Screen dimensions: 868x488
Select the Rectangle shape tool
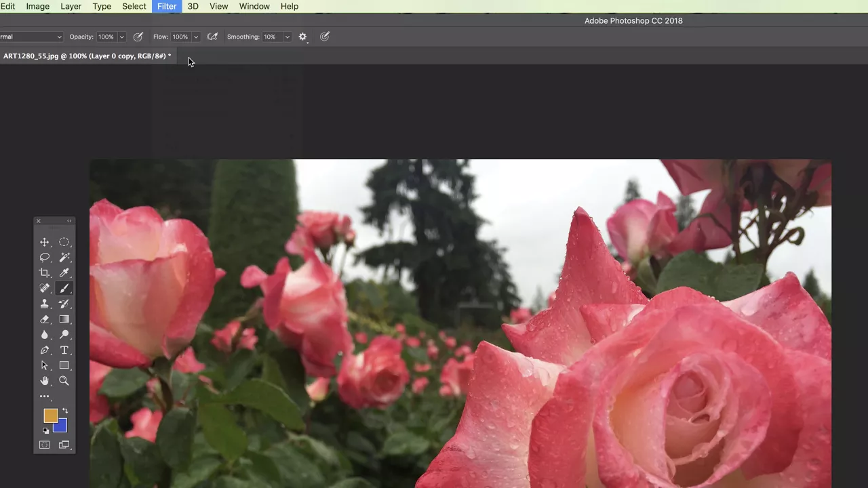pos(64,365)
